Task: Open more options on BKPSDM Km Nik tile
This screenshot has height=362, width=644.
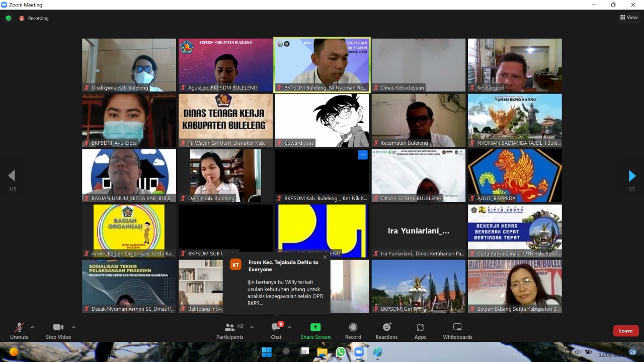Action: point(363,155)
